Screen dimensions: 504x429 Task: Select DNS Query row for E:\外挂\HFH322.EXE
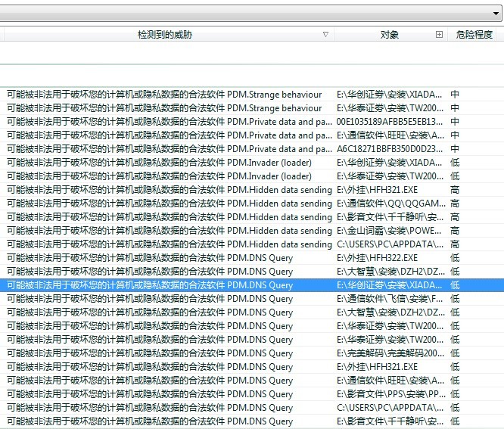[x=252, y=258]
